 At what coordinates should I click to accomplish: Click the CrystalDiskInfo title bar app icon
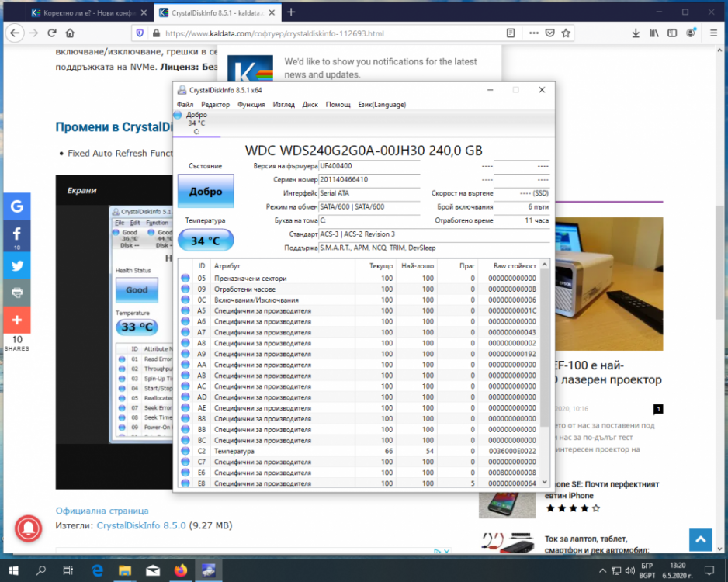point(182,90)
